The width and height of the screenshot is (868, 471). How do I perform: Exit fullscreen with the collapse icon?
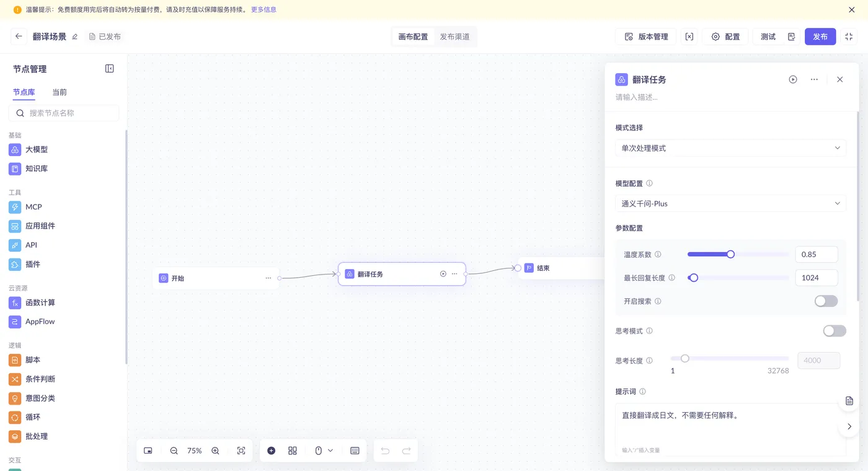tap(849, 37)
